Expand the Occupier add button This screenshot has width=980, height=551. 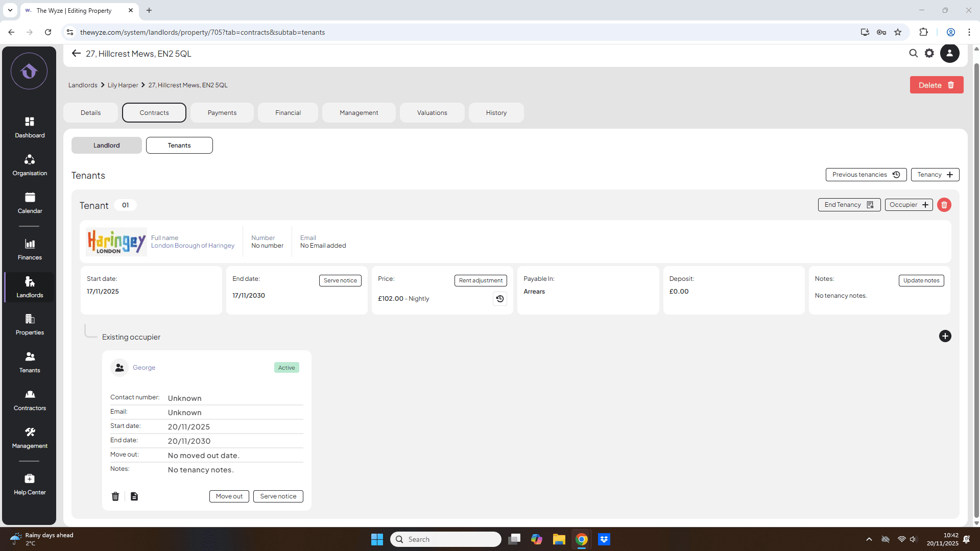point(909,205)
